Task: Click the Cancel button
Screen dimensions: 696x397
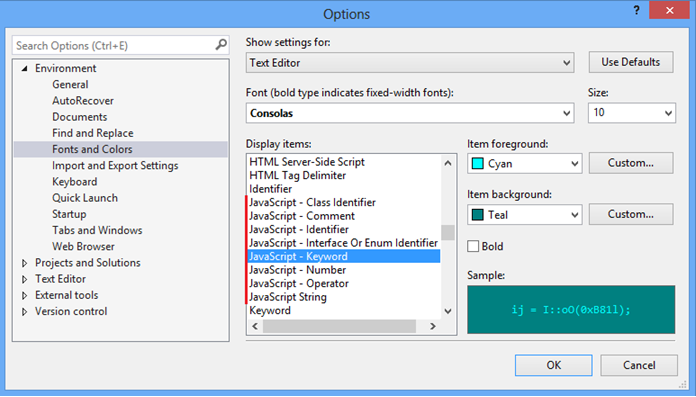Action: click(x=639, y=365)
